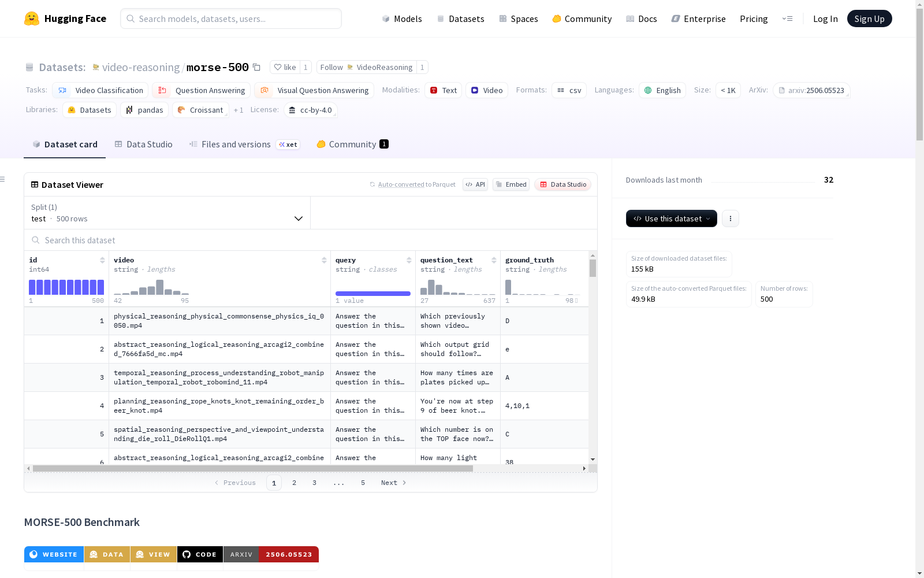Image resolution: width=924 pixels, height=578 pixels.
Task: Sort by the query column
Action: 409,260
